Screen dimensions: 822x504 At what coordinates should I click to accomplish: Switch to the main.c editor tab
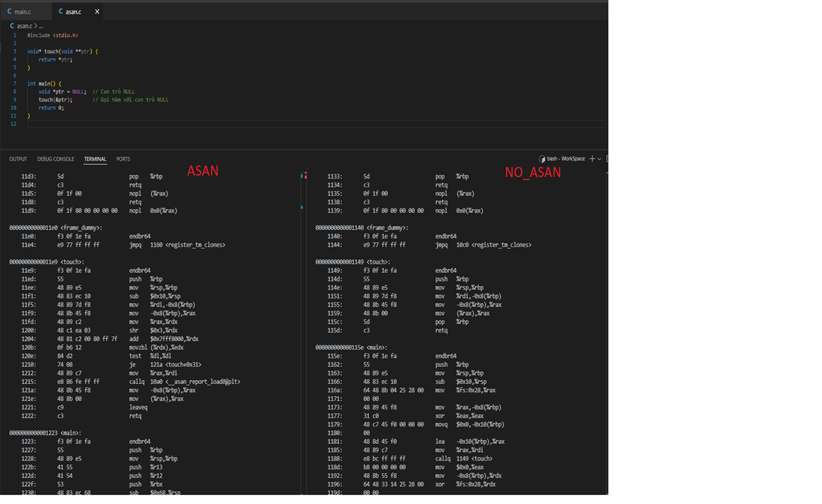(x=23, y=12)
